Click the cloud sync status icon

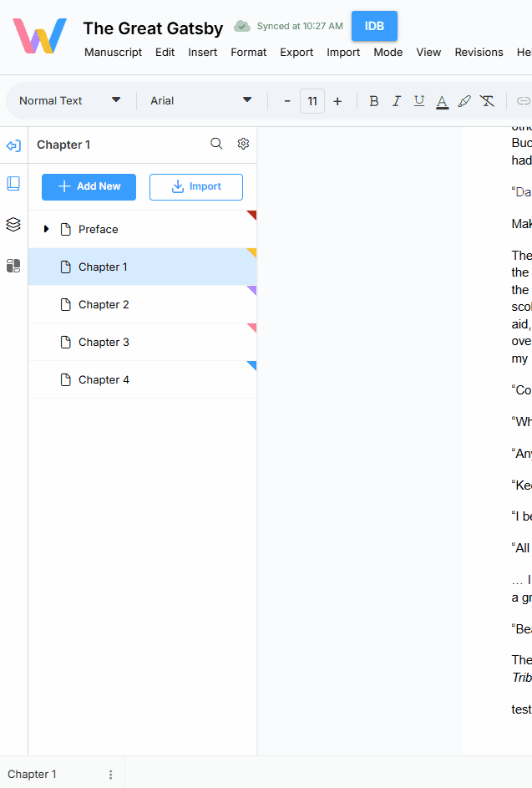tap(241, 26)
